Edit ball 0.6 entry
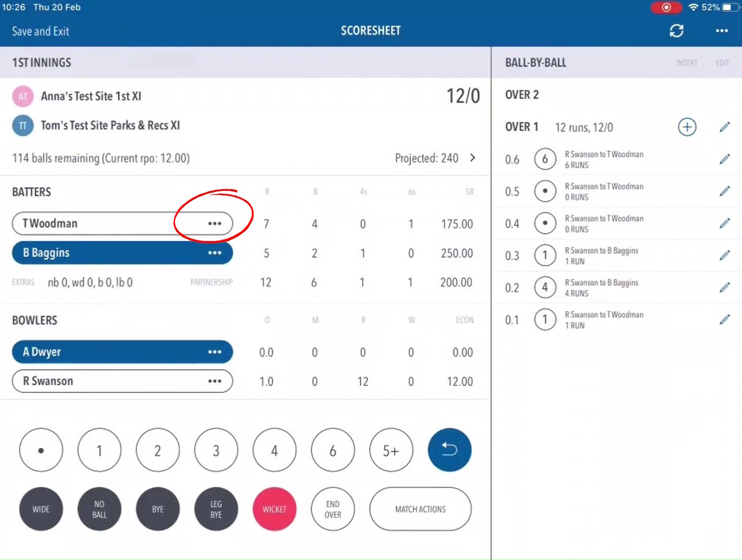 click(725, 159)
